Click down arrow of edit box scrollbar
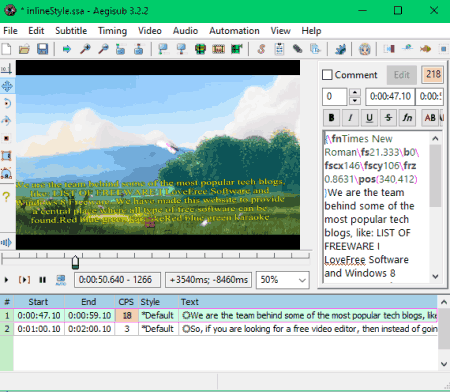Screen dimensions: 450x392 pos(435,276)
